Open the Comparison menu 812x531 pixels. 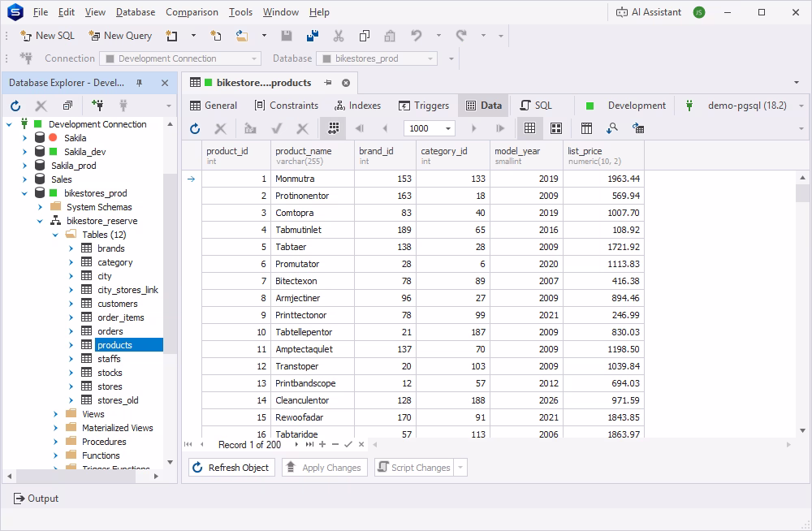coord(192,12)
